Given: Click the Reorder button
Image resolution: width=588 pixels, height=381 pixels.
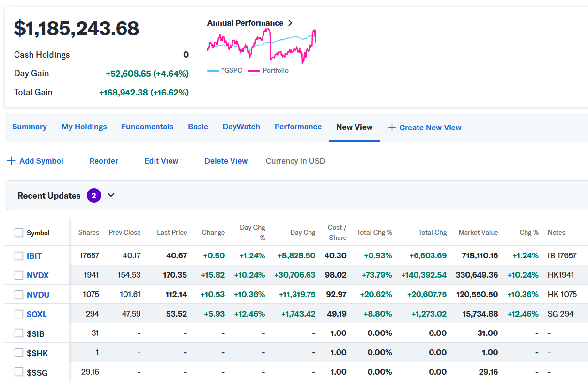Looking at the screenshot, I should [x=104, y=161].
